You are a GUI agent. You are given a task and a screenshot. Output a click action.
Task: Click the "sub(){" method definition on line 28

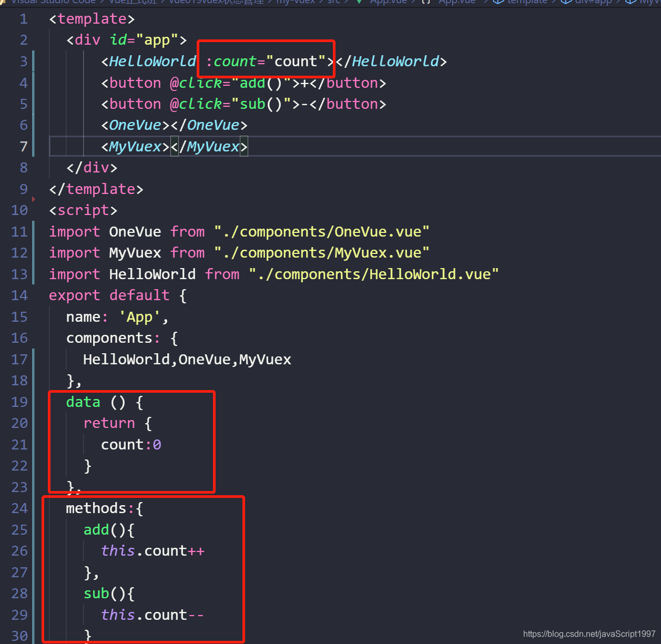(x=109, y=594)
